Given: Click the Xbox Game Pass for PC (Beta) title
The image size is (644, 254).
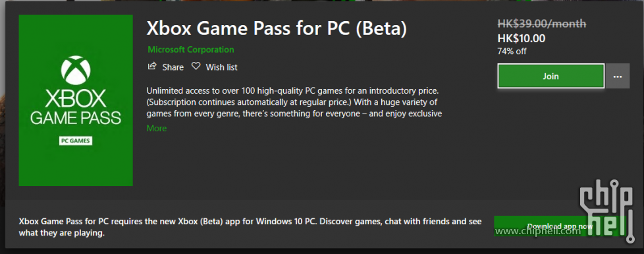Looking at the screenshot, I should [x=277, y=28].
